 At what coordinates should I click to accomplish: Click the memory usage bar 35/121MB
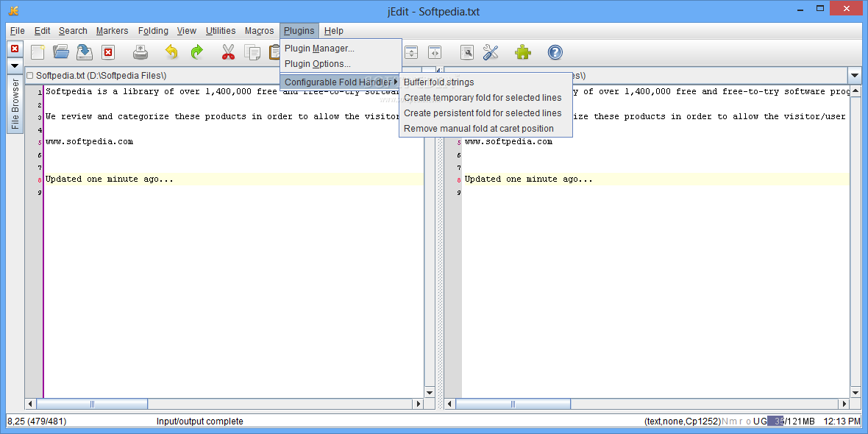791,421
